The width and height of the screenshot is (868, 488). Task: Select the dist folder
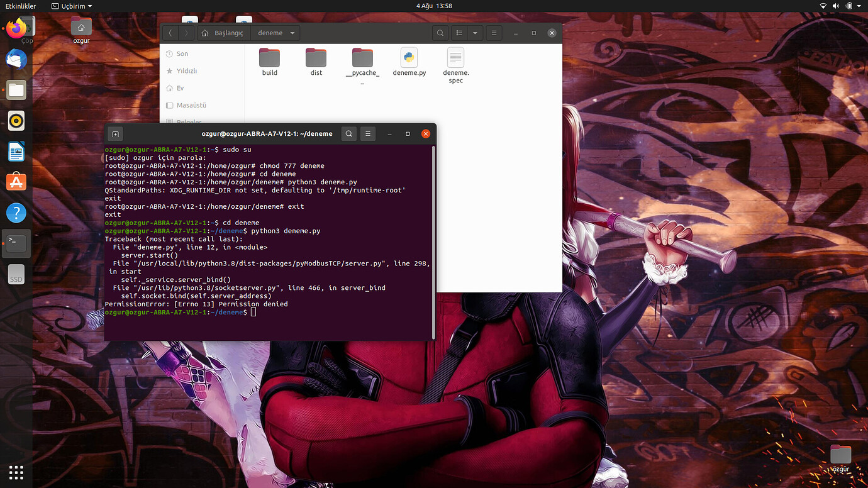tap(316, 62)
